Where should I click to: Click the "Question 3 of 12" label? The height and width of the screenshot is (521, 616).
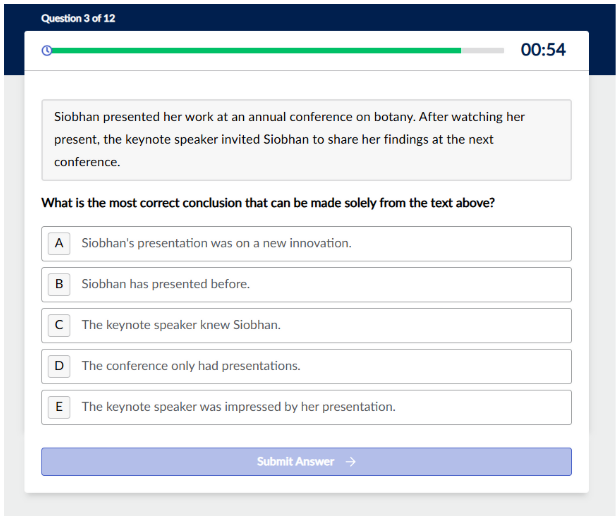(x=78, y=19)
